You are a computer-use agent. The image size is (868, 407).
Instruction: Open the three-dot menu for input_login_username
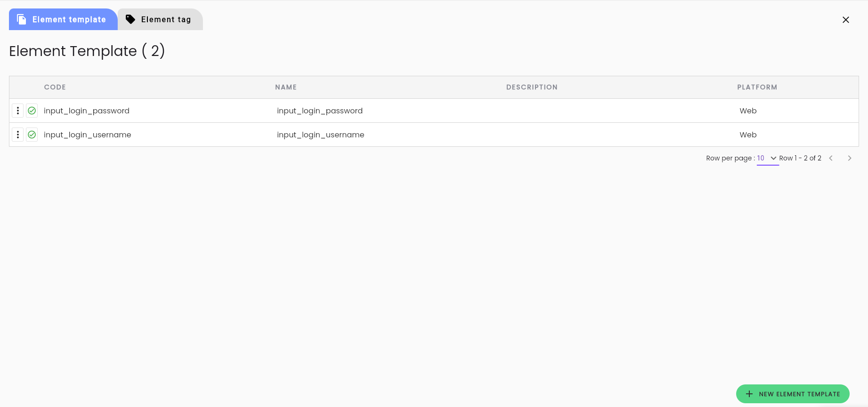pyautogui.click(x=18, y=135)
